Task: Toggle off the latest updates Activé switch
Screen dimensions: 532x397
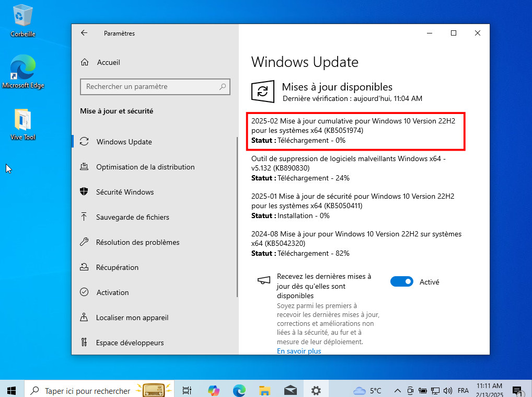Action: click(402, 281)
